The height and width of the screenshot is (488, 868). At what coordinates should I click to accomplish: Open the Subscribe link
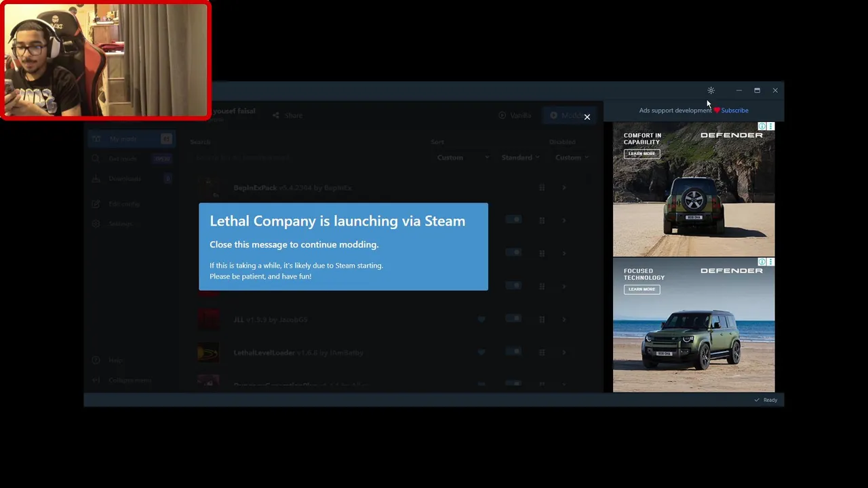point(734,110)
